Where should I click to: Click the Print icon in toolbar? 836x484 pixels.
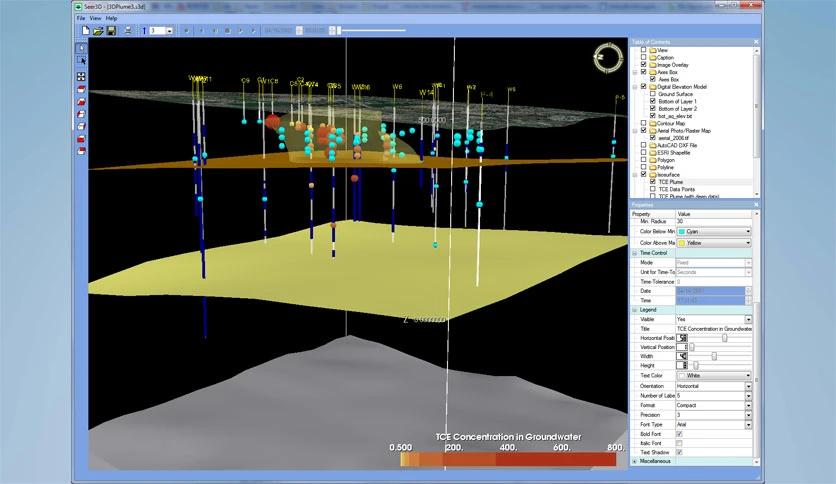click(128, 31)
